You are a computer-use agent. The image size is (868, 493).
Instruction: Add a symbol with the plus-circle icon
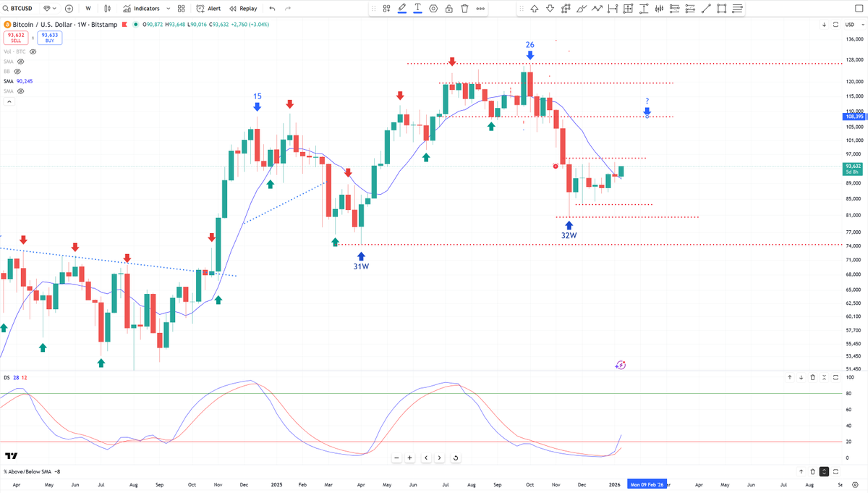tap(69, 9)
